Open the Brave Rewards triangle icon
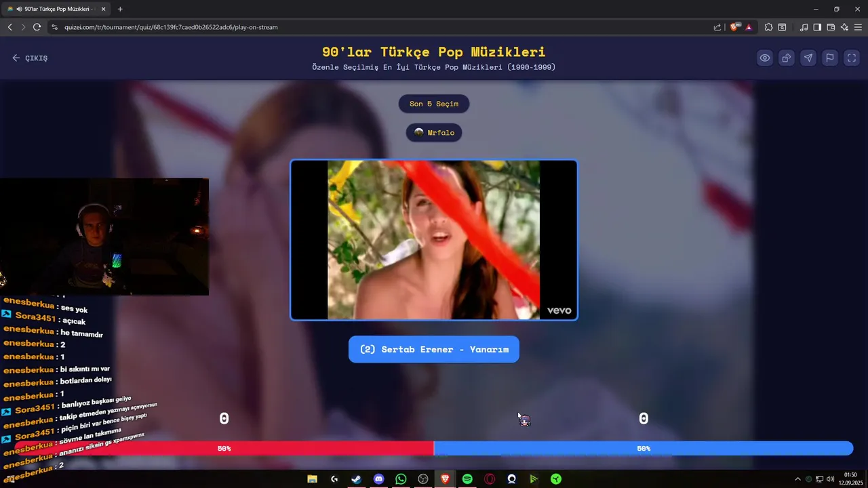This screenshot has height=488, width=868. (x=749, y=27)
